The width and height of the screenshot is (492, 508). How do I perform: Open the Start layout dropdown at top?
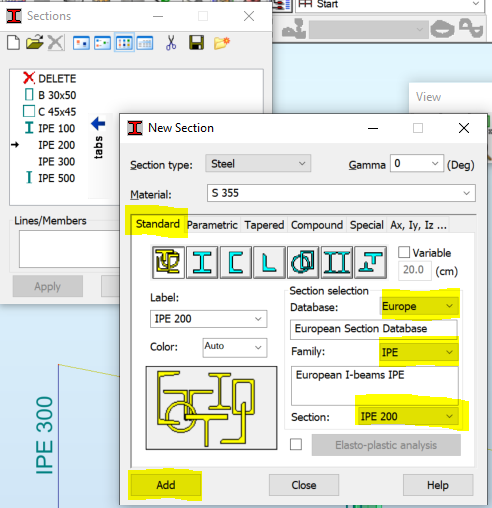[389, 5]
